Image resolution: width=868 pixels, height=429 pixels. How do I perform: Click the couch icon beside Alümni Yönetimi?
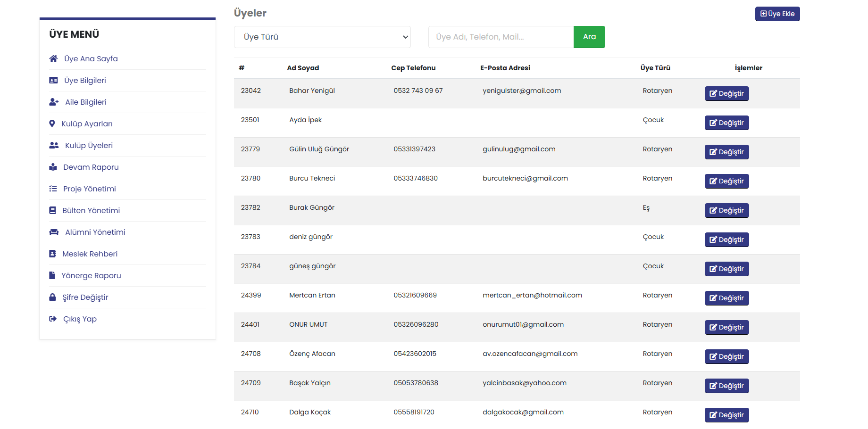click(x=54, y=232)
